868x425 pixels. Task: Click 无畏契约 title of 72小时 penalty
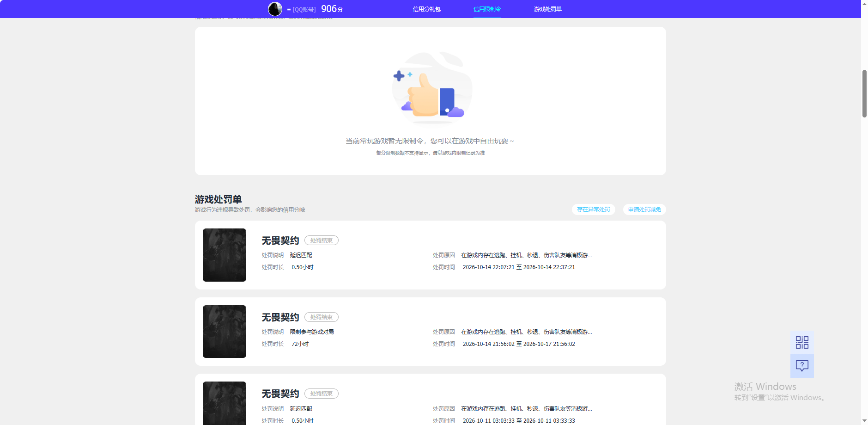click(x=280, y=317)
